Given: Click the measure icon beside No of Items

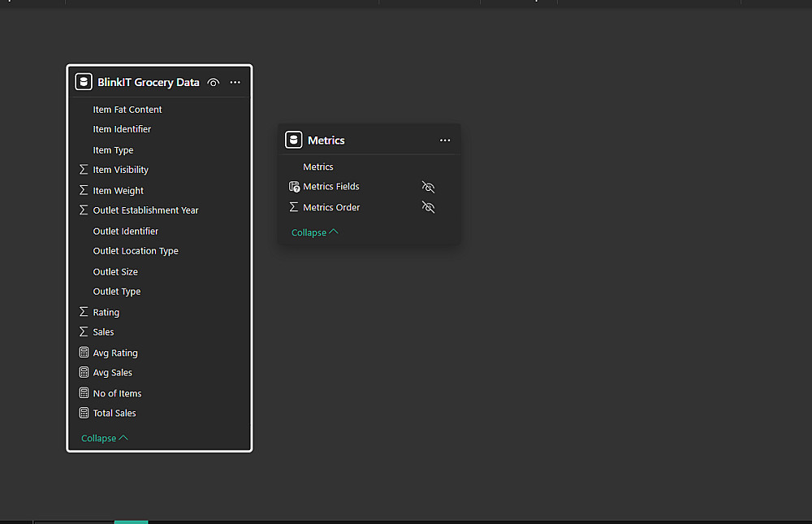Looking at the screenshot, I should 84,393.
